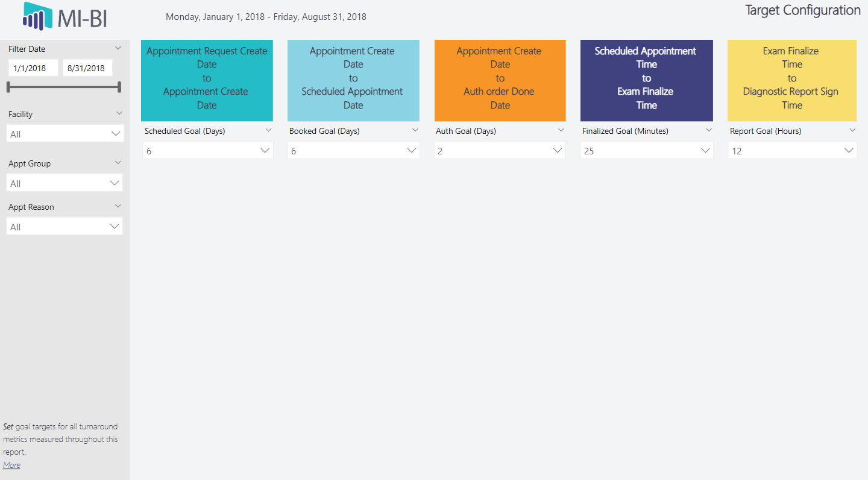Select the yellow Diagnostic Report Sign Time card
Screen dimensions: 868x480
792,80
